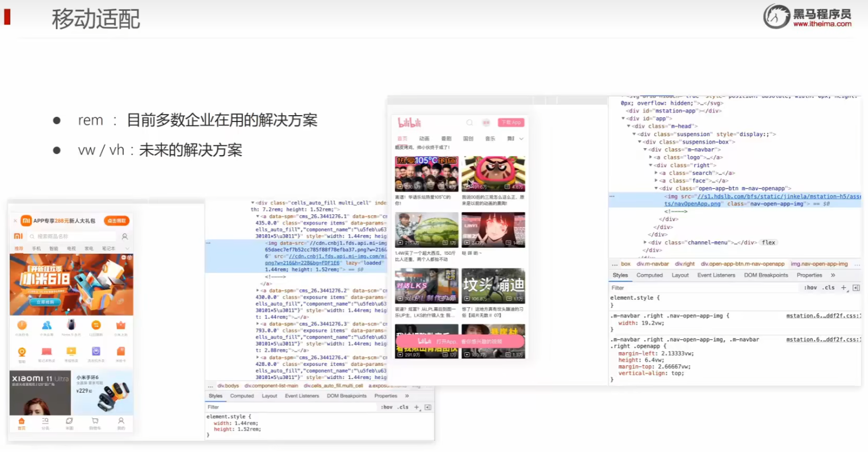Image resolution: width=868 pixels, height=452 pixels.
Task: Click the bilibili logo
Action: click(409, 123)
